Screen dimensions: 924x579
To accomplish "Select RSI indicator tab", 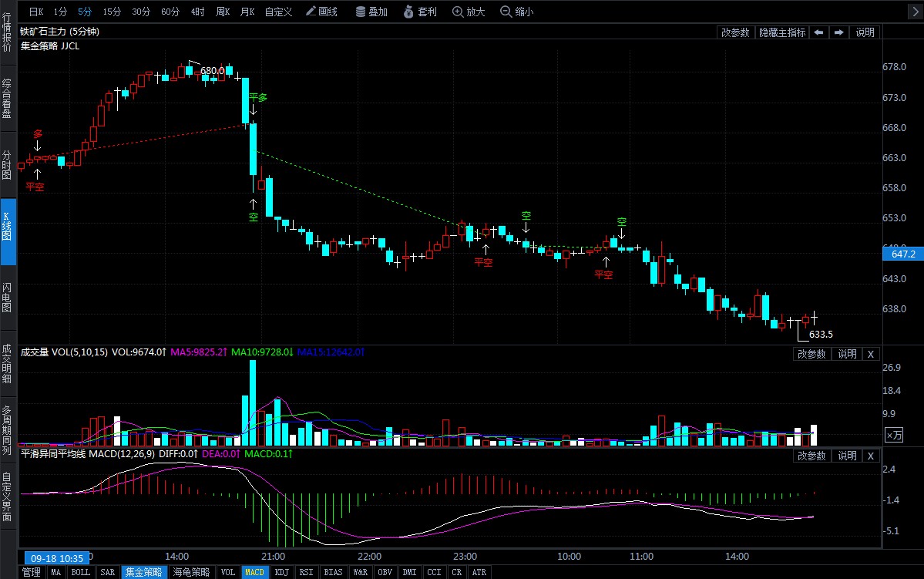I will (306, 573).
